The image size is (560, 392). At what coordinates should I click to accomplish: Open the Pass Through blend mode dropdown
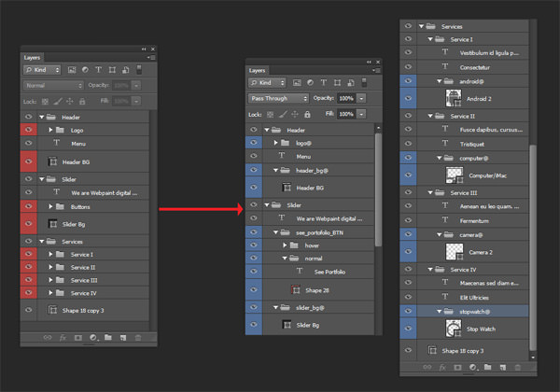(279, 97)
